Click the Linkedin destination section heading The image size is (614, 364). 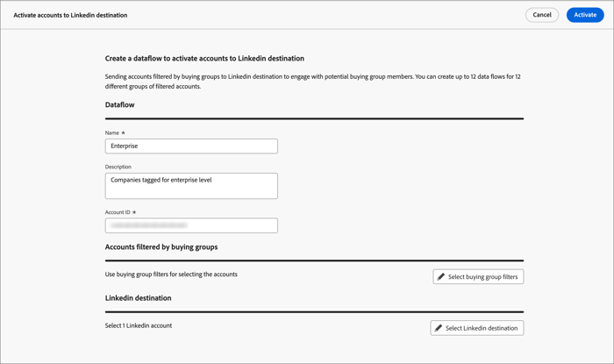coord(138,298)
